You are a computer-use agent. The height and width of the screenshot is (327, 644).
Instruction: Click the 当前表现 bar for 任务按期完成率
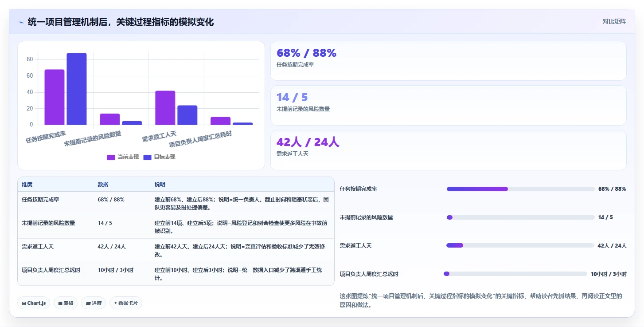(55, 97)
